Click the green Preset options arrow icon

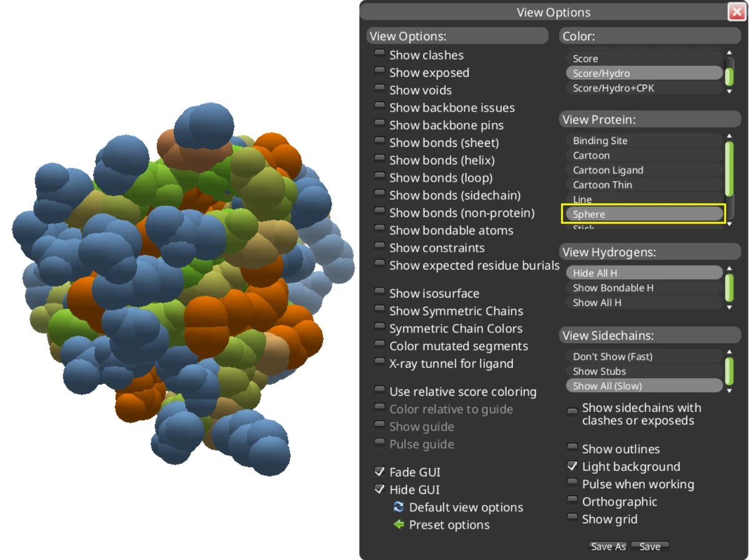(398, 524)
